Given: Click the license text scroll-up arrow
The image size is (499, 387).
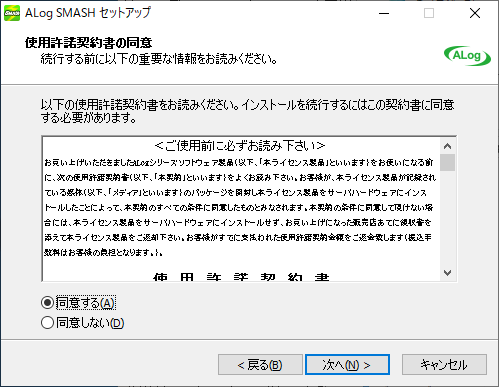Looking at the screenshot, I should pos(448,146).
